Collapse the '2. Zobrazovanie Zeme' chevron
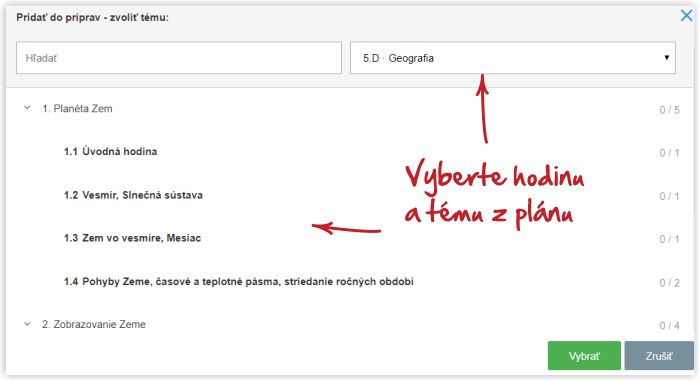Image resolution: width=700 pixels, height=381 pixels. click(x=27, y=324)
